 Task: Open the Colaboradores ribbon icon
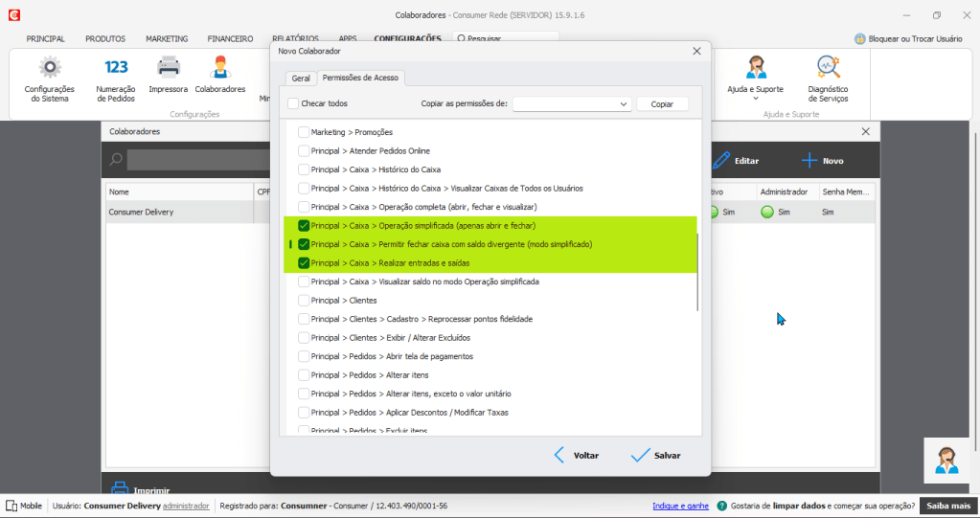(220, 67)
